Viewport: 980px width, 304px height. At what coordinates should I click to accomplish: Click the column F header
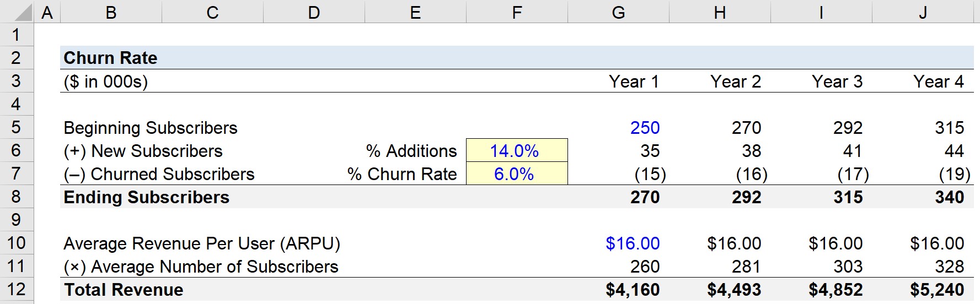517,12
